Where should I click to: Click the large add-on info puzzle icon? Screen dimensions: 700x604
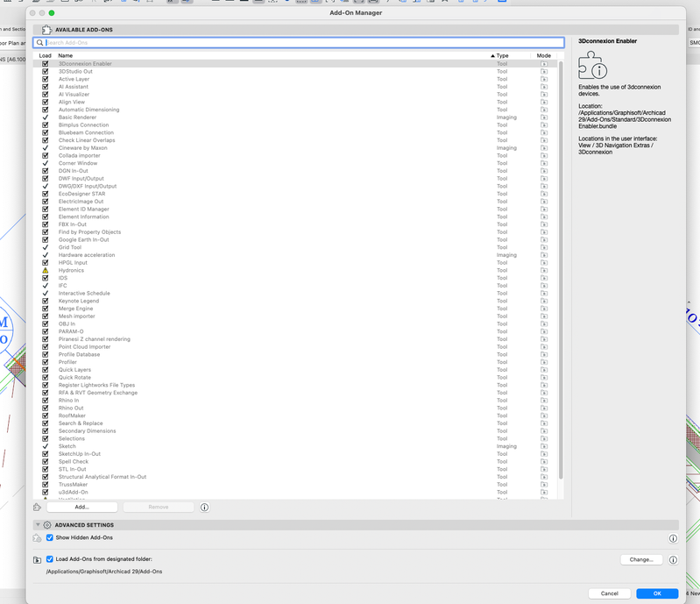coord(592,66)
